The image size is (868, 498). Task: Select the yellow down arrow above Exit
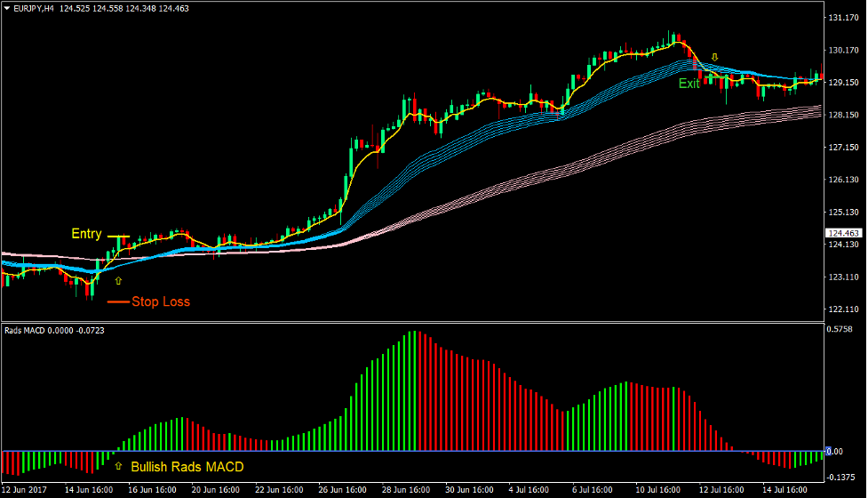click(x=714, y=57)
